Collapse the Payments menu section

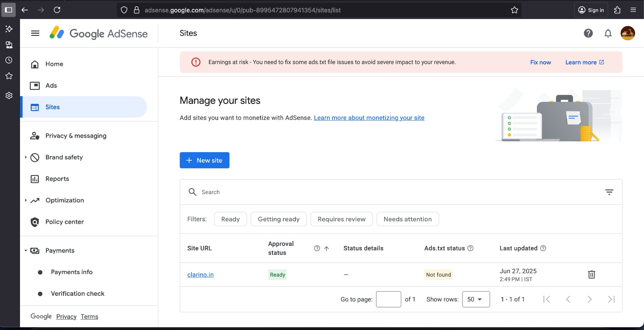[26, 251]
